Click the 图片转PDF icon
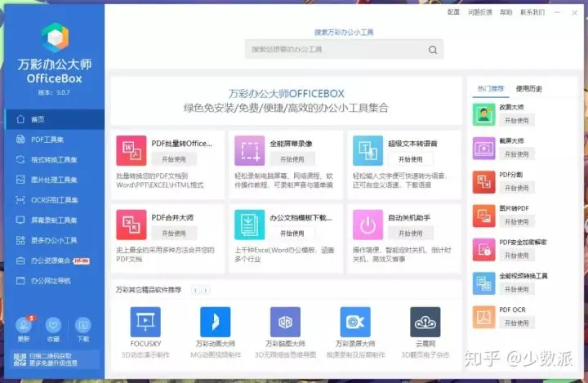 click(483, 216)
